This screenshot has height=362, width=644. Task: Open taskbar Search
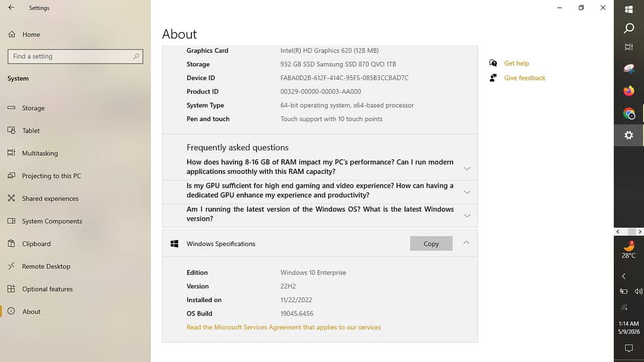pos(628,28)
